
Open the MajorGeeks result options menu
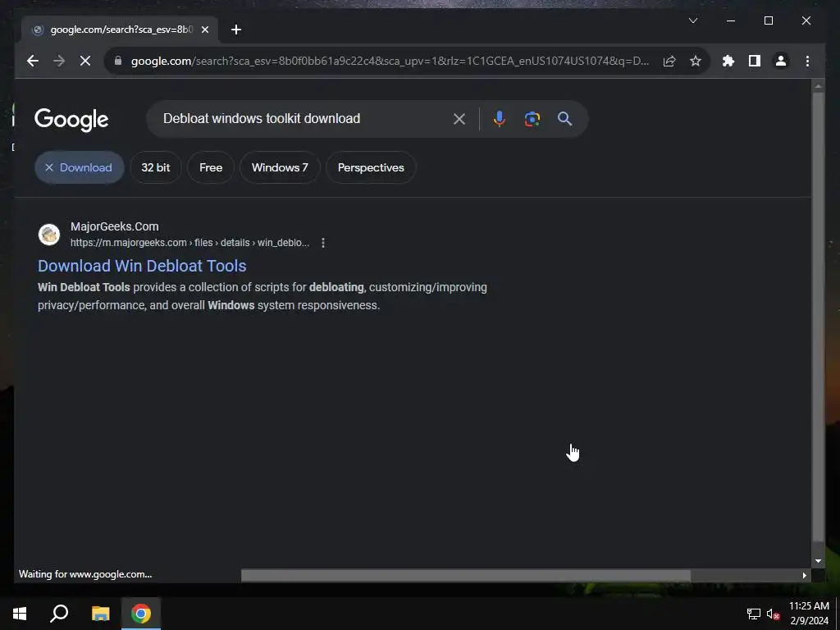[323, 243]
